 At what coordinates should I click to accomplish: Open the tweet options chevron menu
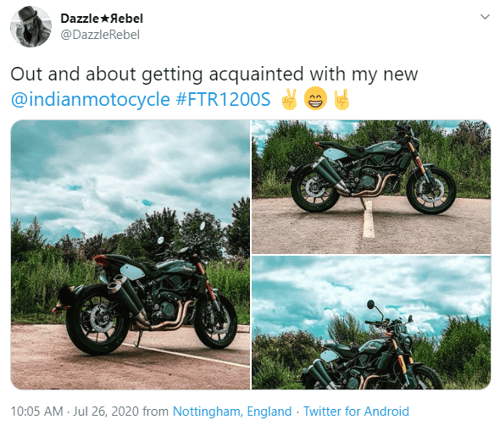pos(485,17)
